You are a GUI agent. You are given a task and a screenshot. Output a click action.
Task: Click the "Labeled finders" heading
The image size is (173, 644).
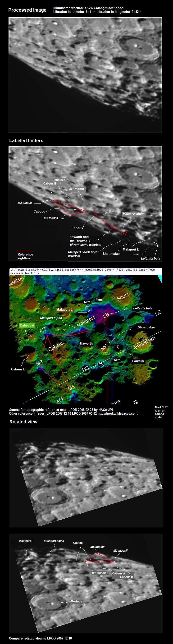click(26, 141)
